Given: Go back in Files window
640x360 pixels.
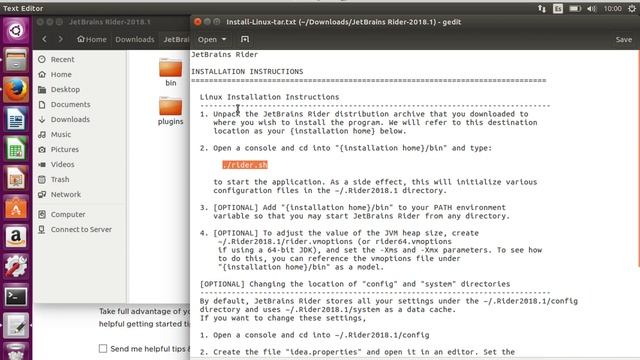Looking at the screenshot, I should pyautogui.click(x=44, y=39).
